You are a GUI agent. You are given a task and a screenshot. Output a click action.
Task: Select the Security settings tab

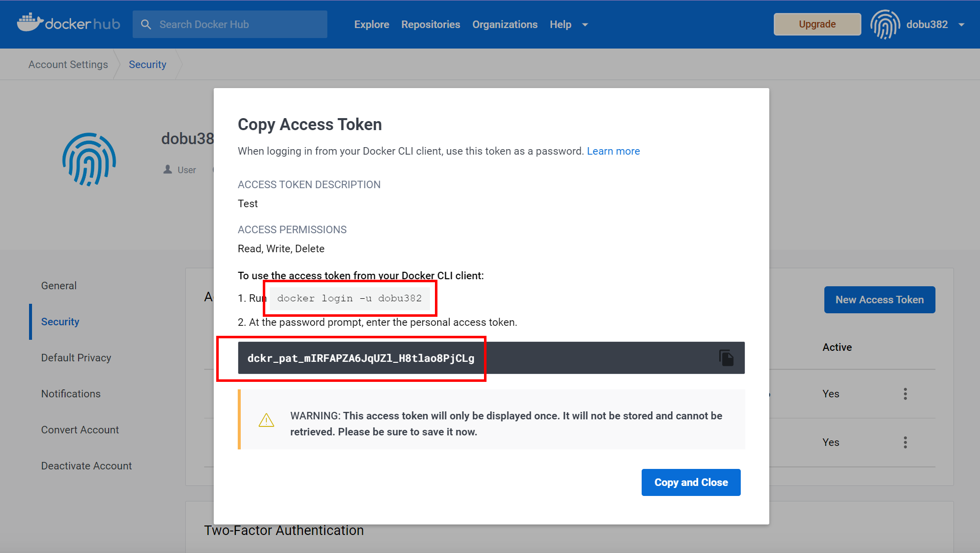60,321
